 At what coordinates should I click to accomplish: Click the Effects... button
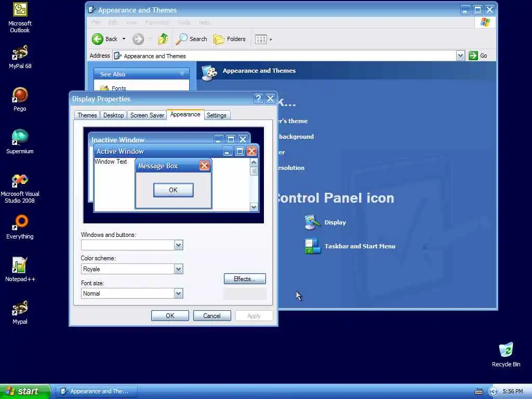pyautogui.click(x=245, y=279)
